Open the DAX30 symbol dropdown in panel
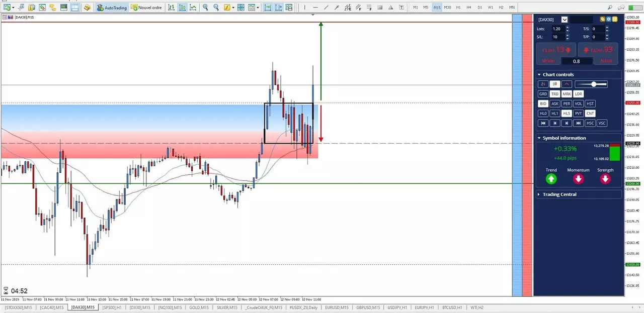644x313 pixels. 565,20
